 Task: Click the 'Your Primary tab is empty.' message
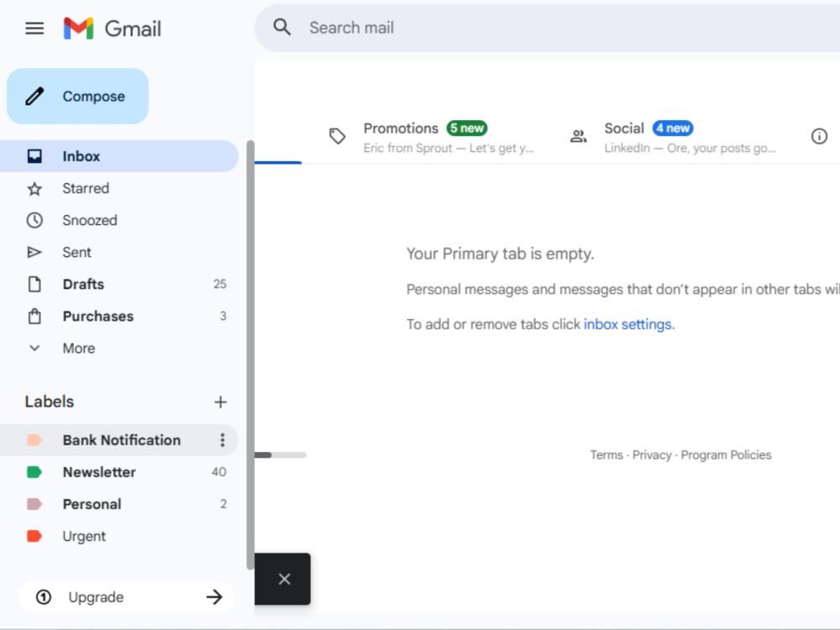(501, 254)
